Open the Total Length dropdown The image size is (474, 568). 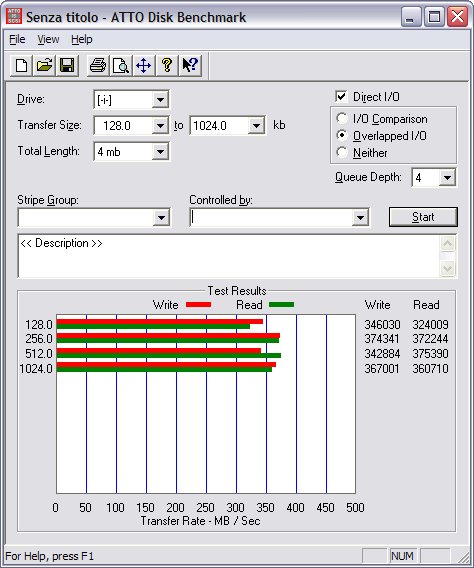[160, 152]
